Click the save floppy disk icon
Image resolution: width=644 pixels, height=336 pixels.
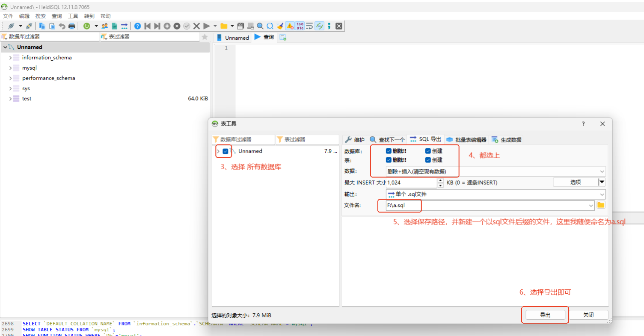(x=240, y=26)
